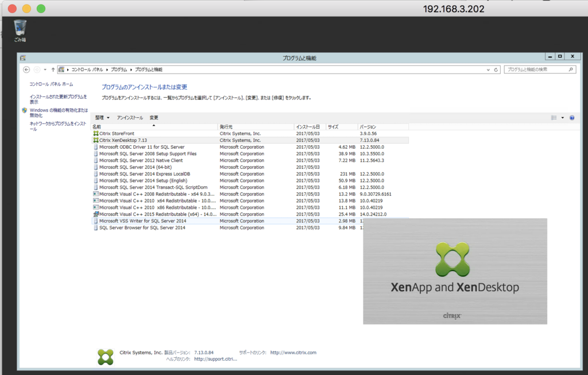Sort by 名前 column header
588x375 pixels.
154,127
